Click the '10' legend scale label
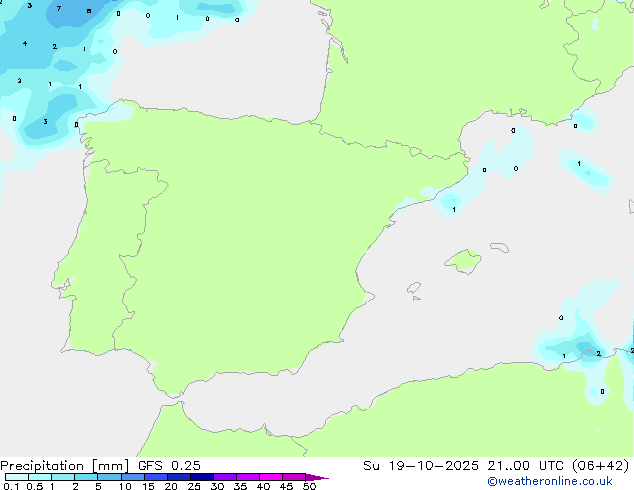The image size is (634, 490). 125,486
